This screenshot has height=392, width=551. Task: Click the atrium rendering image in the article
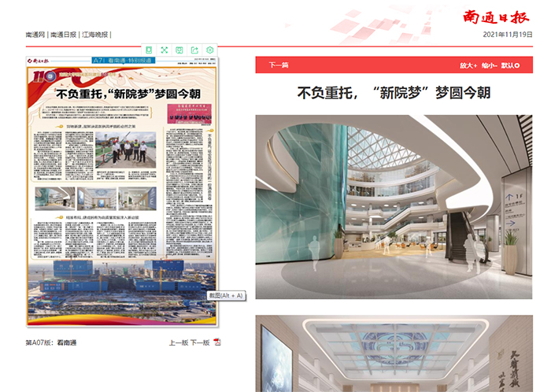point(394,207)
